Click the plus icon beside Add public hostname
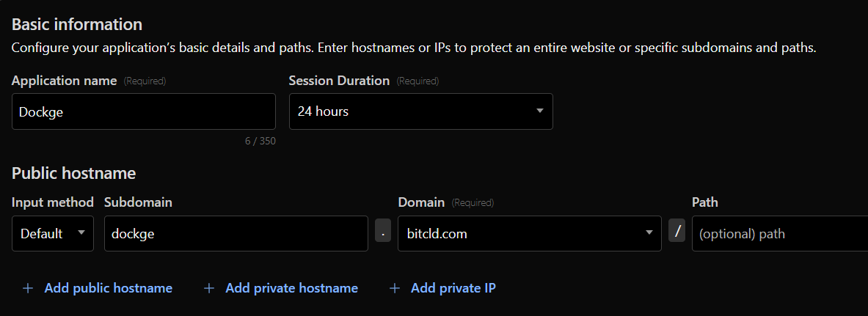The height and width of the screenshot is (316, 868). tap(28, 288)
